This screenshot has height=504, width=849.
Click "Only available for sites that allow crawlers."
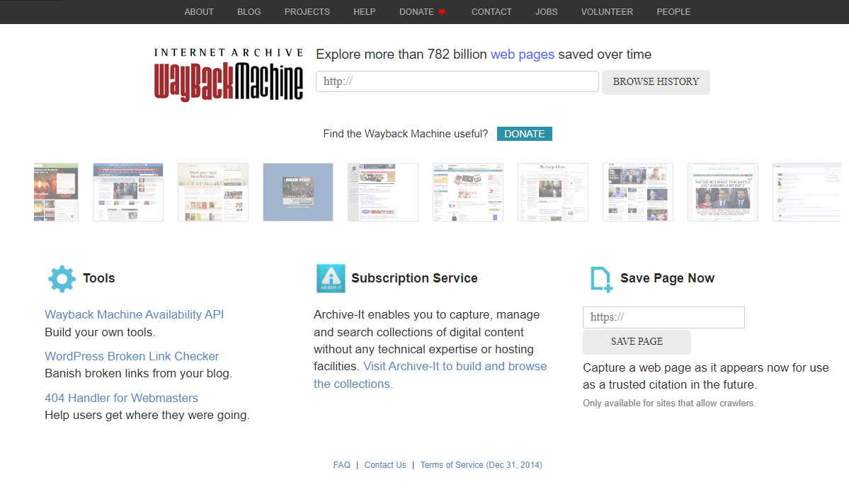point(669,403)
